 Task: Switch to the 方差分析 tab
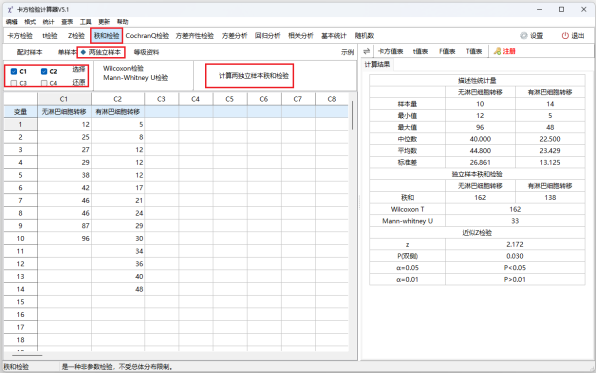pyautogui.click(x=235, y=36)
